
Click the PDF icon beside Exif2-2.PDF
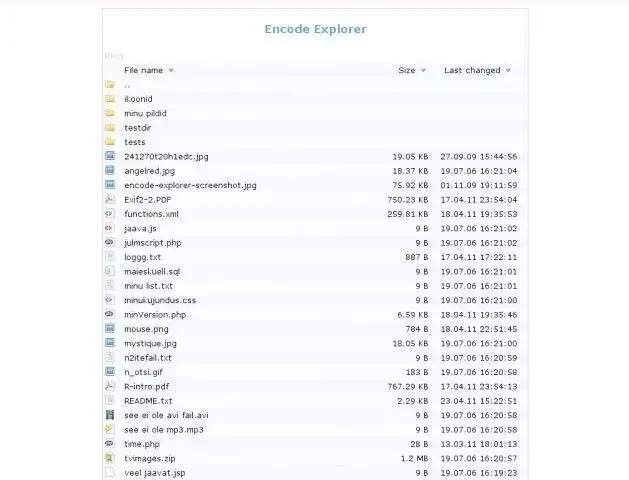coord(110,199)
